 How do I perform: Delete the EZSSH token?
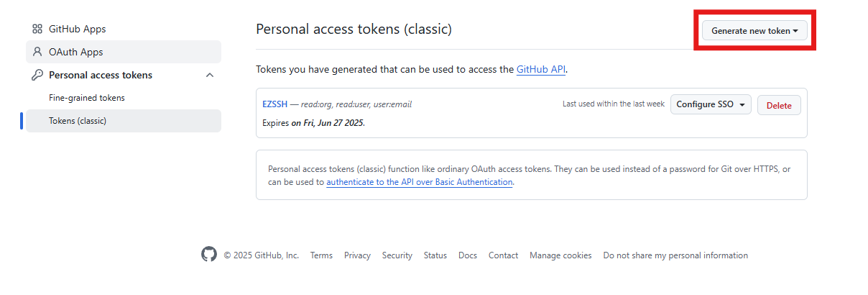tap(779, 105)
